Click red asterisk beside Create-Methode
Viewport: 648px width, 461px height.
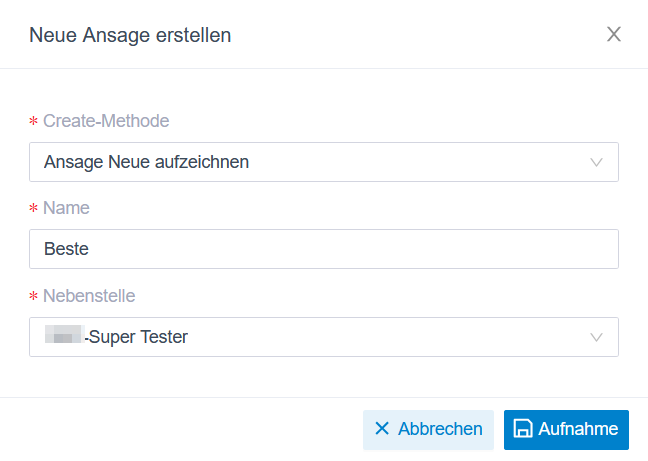click(x=34, y=122)
